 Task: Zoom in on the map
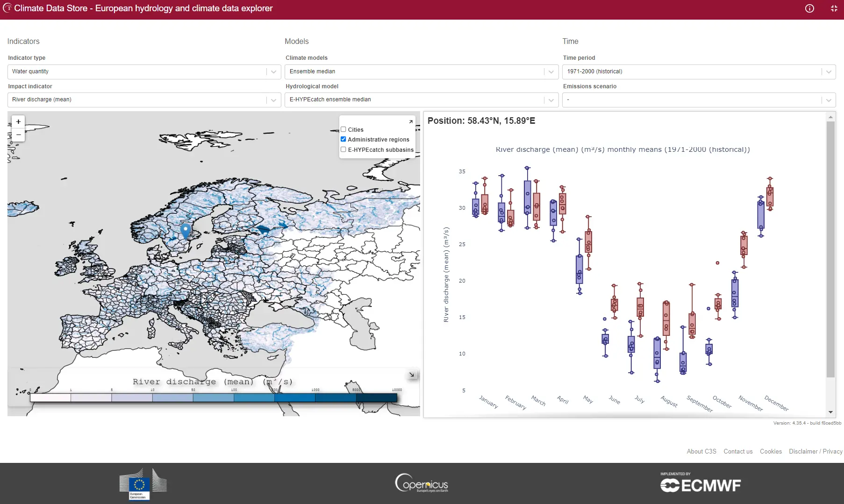pos(18,122)
